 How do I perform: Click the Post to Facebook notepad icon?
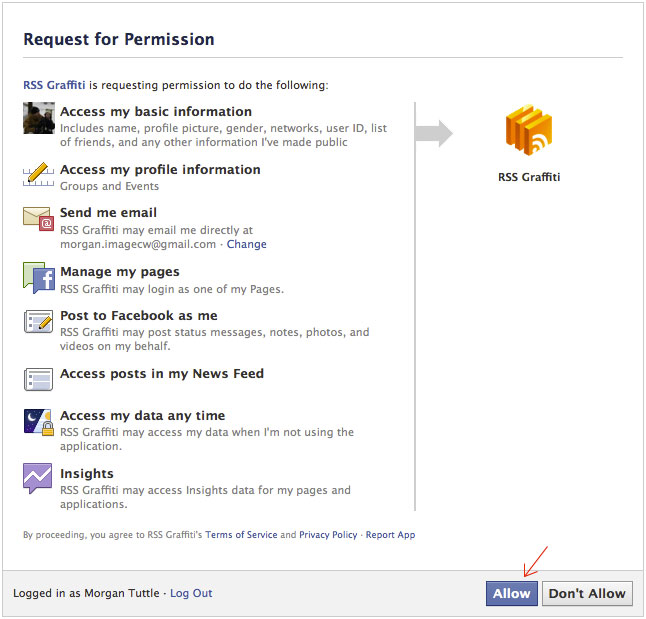(38, 321)
